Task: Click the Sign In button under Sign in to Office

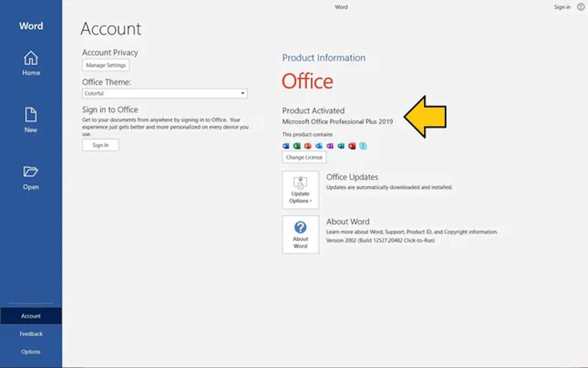Action: click(x=100, y=145)
